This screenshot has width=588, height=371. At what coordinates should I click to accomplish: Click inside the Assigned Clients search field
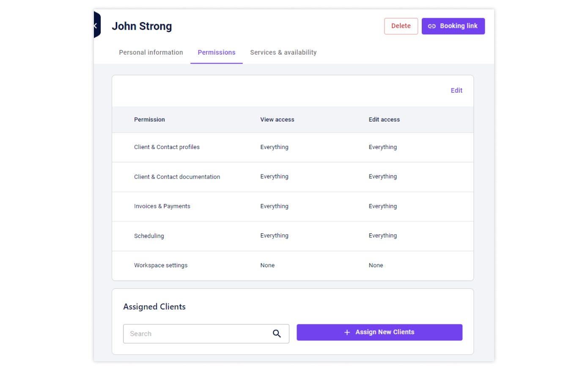coord(190,333)
